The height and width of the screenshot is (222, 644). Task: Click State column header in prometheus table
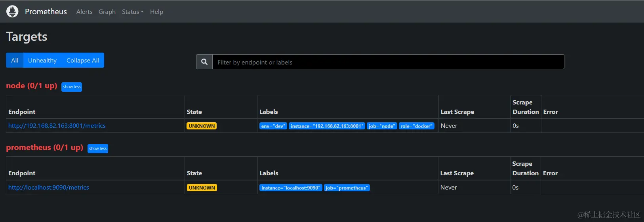pos(194,173)
